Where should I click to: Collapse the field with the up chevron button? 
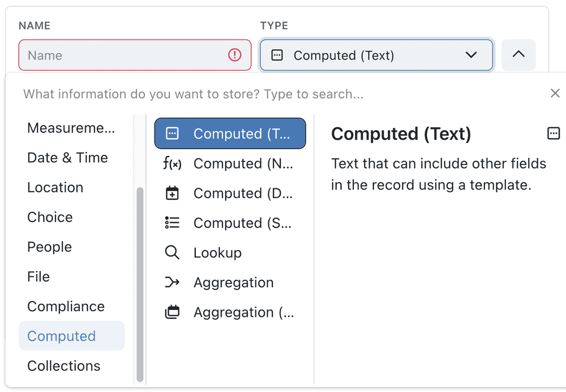[518, 55]
